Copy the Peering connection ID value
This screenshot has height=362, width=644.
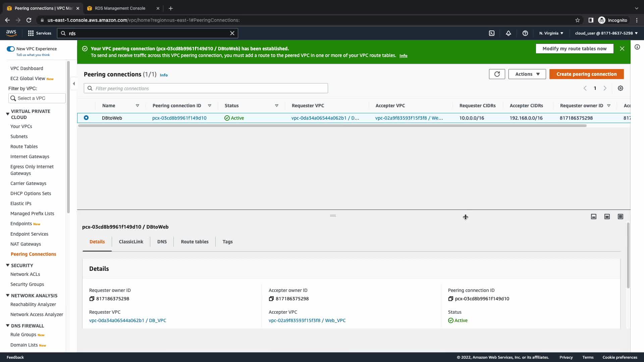(450, 299)
